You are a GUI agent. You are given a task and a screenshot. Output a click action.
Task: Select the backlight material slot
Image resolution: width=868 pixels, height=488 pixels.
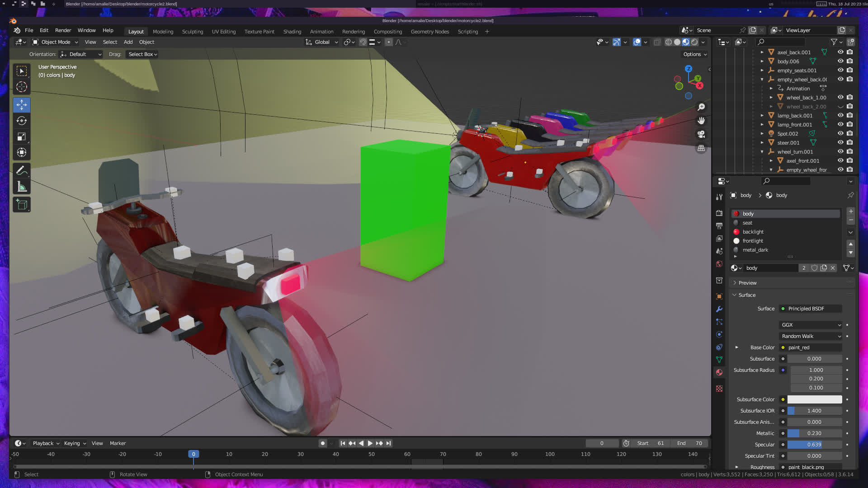753,232
